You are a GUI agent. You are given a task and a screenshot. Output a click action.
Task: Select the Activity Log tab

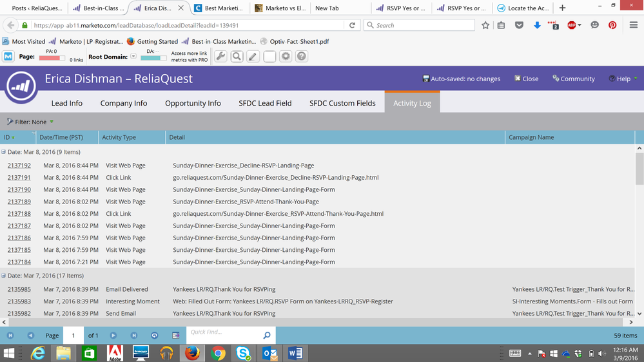click(412, 102)
